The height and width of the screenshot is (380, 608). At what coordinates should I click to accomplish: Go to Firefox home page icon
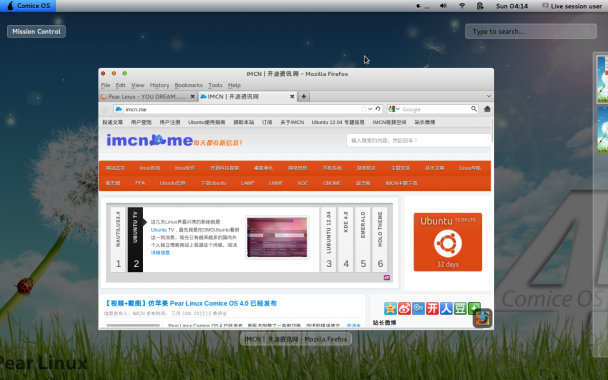click(x=487, y=109)
